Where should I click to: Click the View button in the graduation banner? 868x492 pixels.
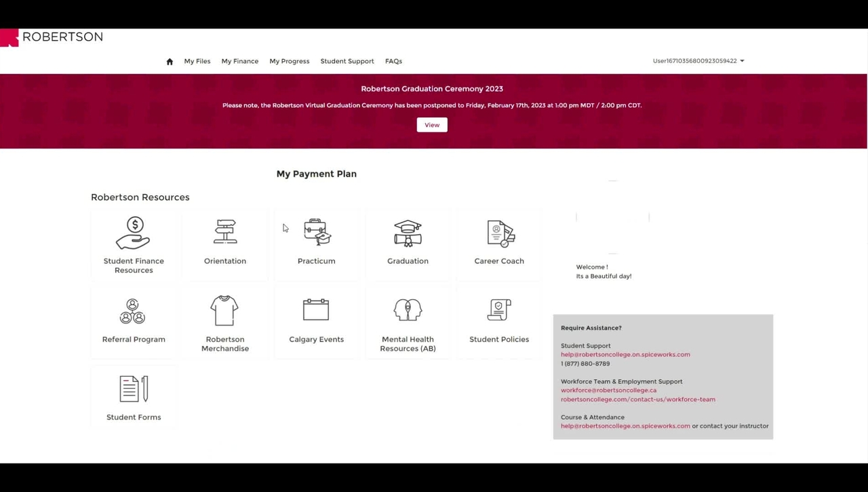pyautogui.click(x=432, y=125)
